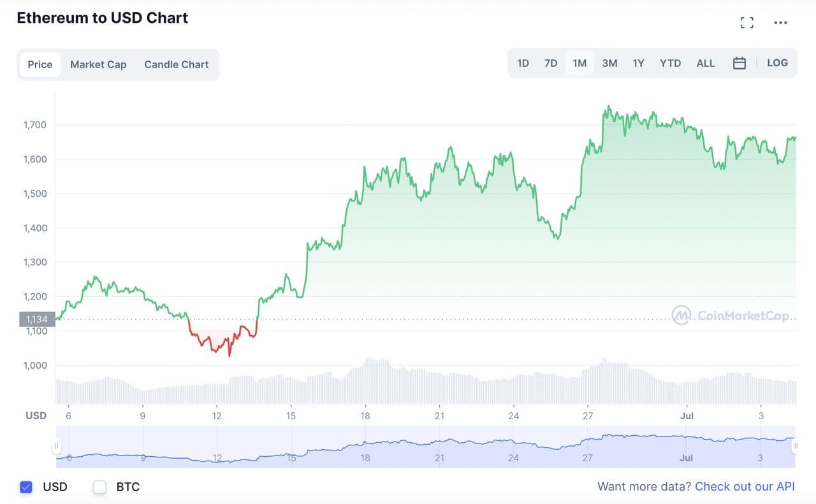Image resolution: width=816 pixels, height=504 pixels.
Task: Switch to the Market Cap tab
Action: click(98, 64)
